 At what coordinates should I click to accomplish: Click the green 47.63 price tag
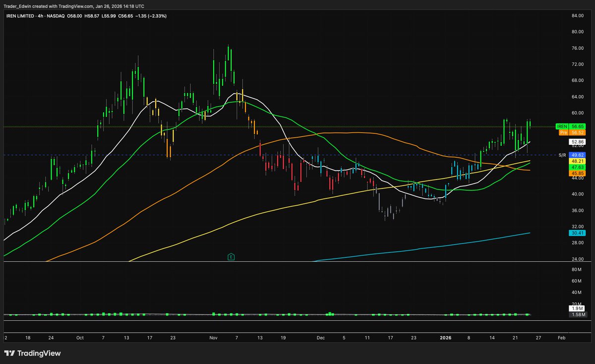(578, 167)
